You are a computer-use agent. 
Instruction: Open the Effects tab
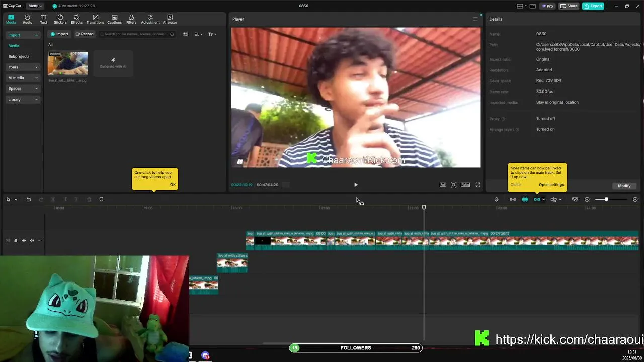click(76, 19)
